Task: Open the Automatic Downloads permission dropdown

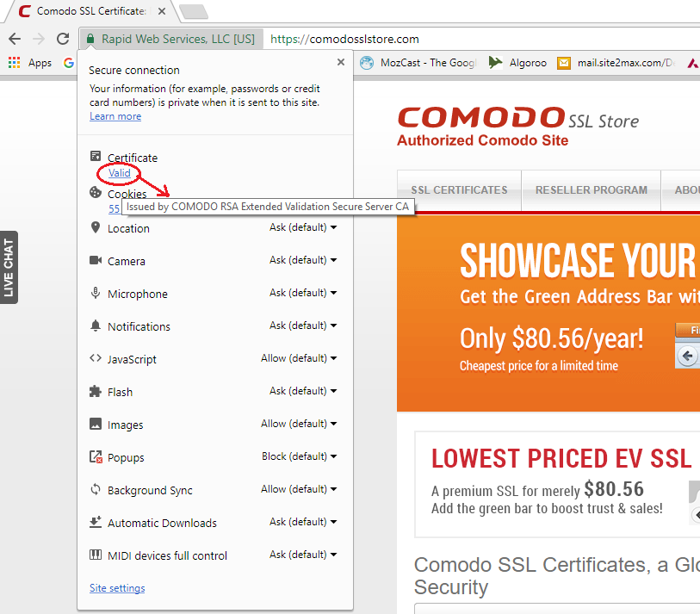Action: point(303,522)
